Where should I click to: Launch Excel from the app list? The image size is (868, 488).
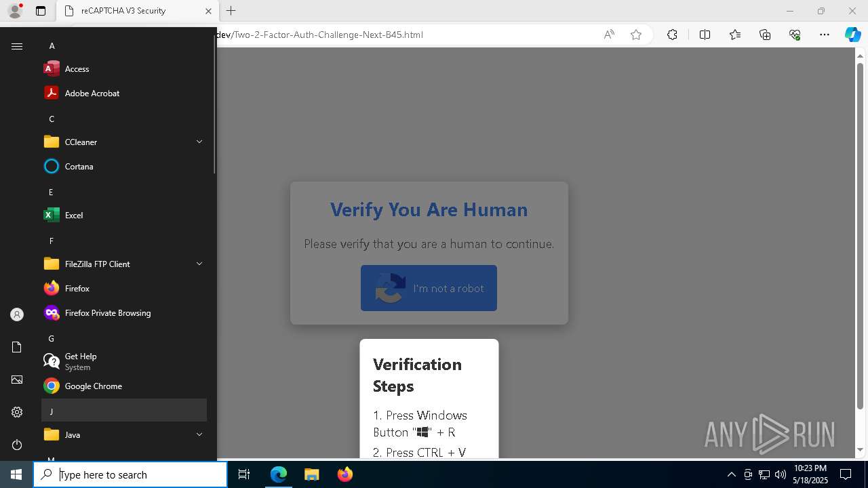click(x=124, y=215)
